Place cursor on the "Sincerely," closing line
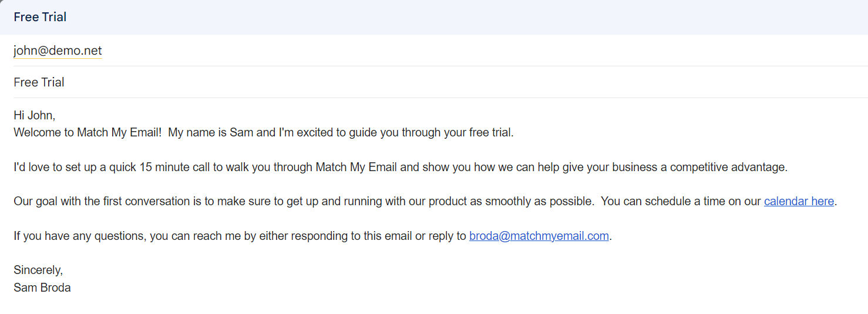Viewport: 868px width, 314px height. [38, 270]
